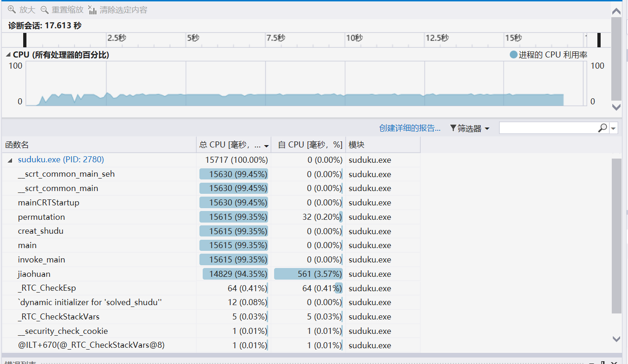628x364 pixels.
Task: Open the 创建详细的报告 link
Action: tap(410, 128)
